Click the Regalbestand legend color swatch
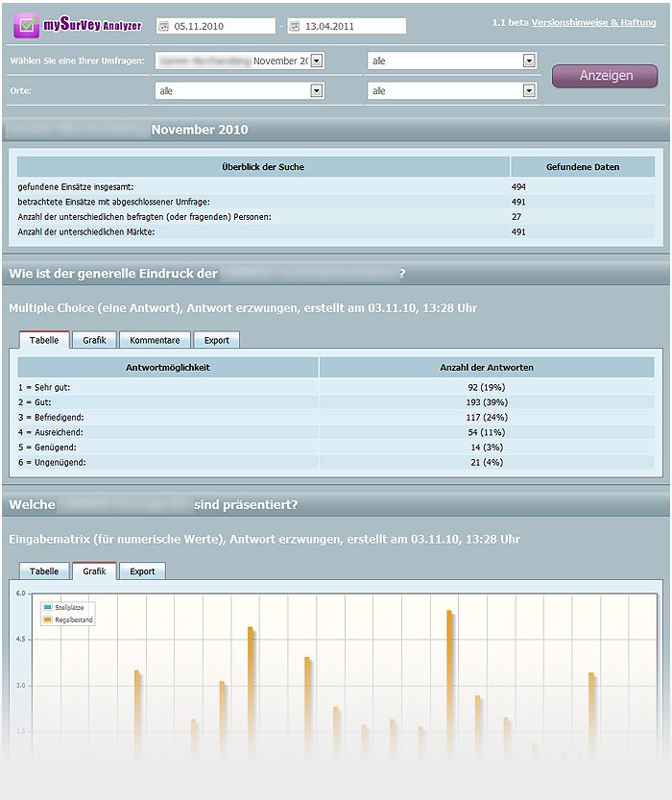Viewport: 672px width, 800px height. point(48,619)
